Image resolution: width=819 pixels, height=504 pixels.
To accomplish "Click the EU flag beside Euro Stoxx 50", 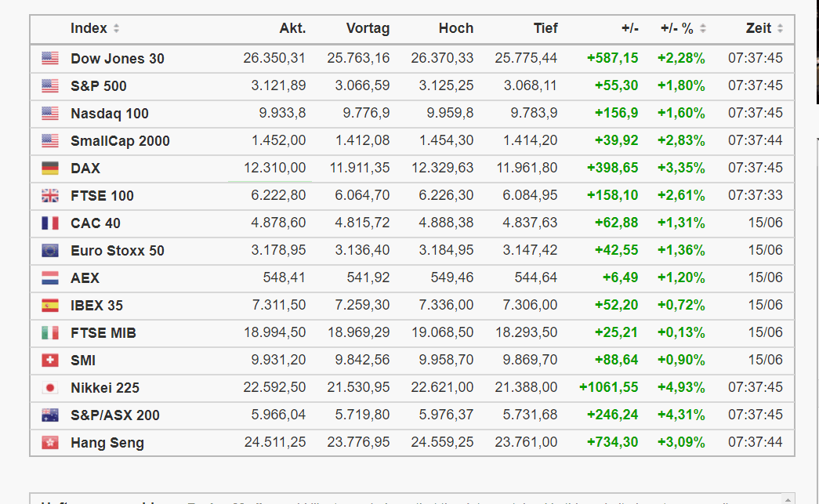I will (x=50, y=250).
